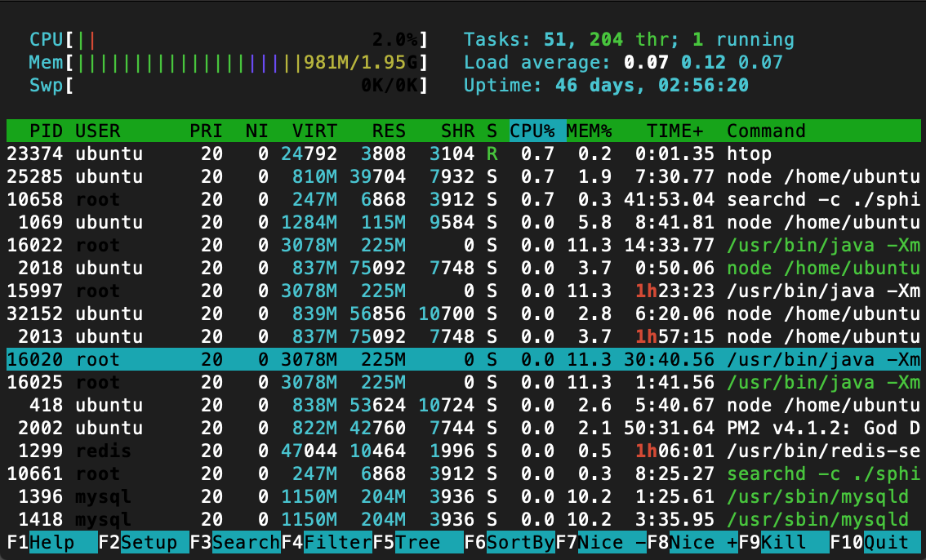Select the mysqld process row PID 1396
Image resolution: width=926 pixels, height=560 pixels.
[x=464, y=496]
